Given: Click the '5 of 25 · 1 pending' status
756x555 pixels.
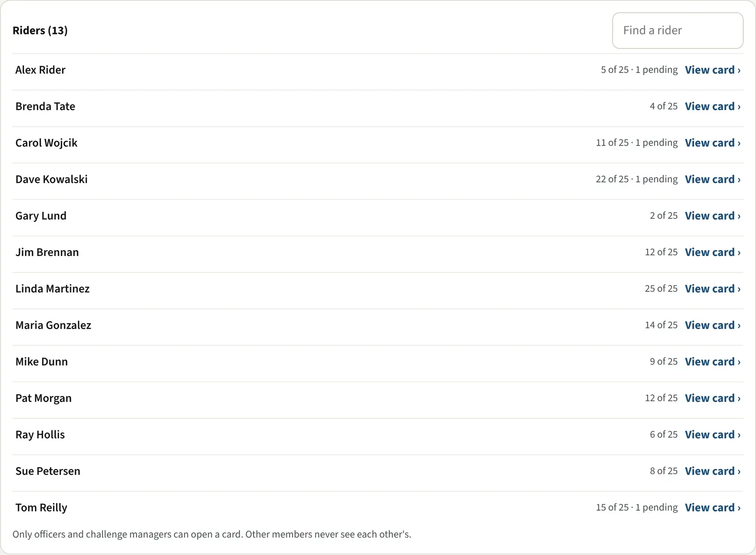Looking at the screenshot, I should click(x=639, y=70).
